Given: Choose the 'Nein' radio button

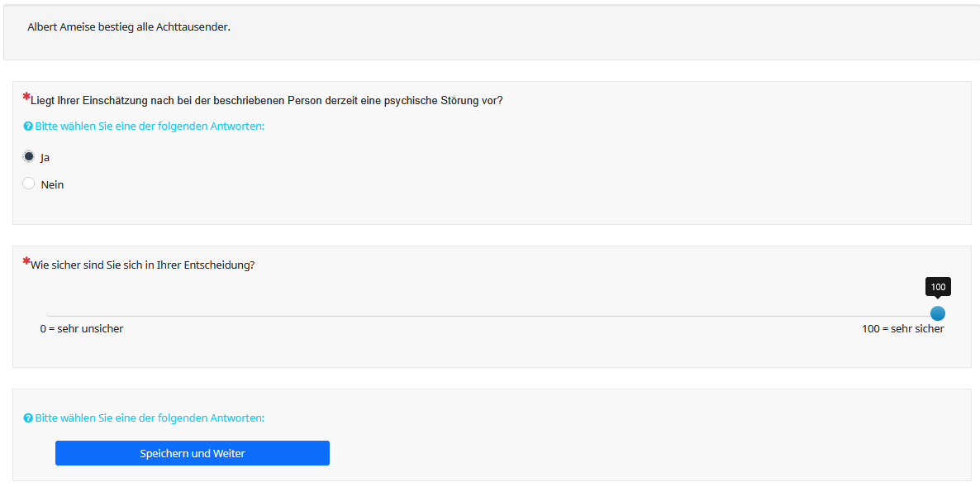Looking at the screenshot, I should coord(29,184).
